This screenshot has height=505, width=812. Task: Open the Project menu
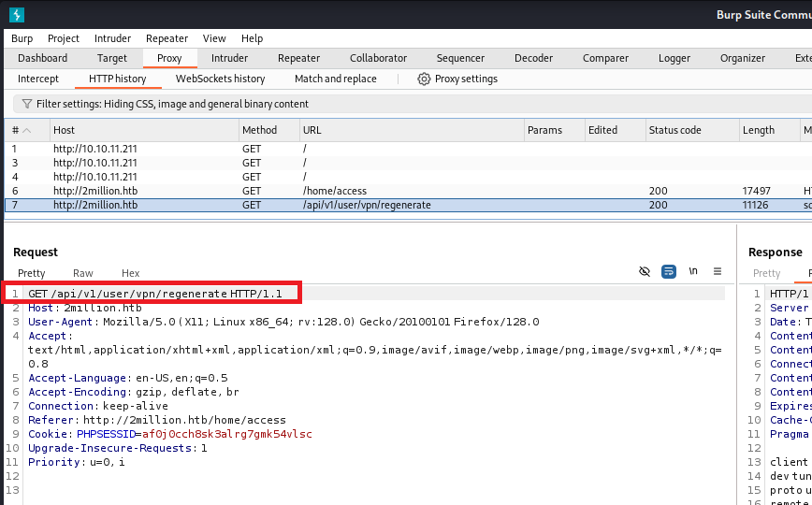(64, 38)
